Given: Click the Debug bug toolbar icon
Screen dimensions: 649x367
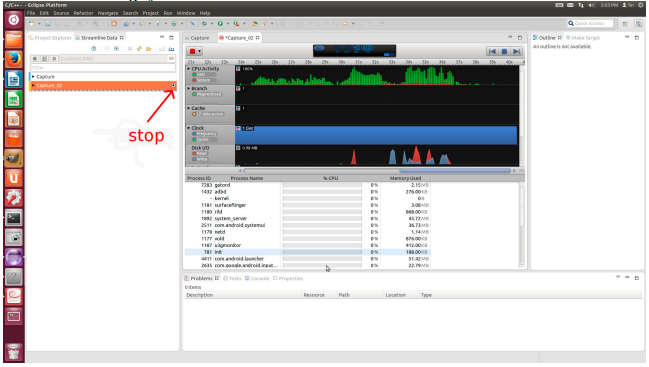Looking at the screenshot, I should [x=204, y=24].
